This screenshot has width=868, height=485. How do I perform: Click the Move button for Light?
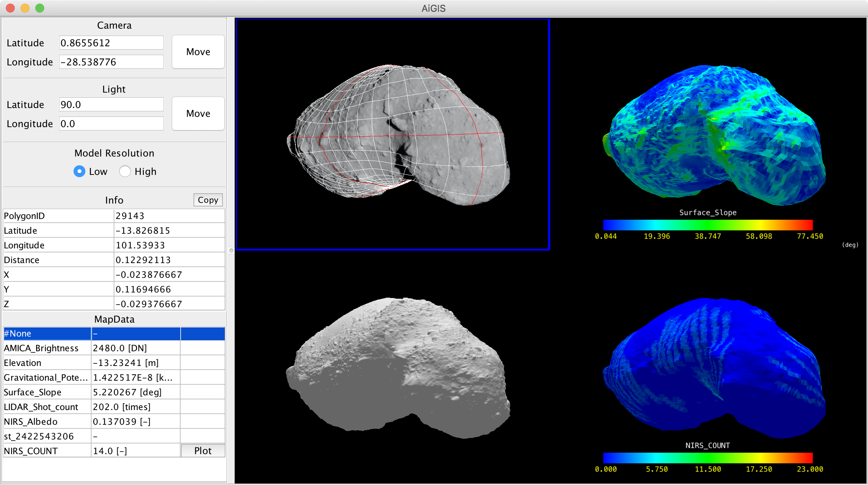(198, 114)
